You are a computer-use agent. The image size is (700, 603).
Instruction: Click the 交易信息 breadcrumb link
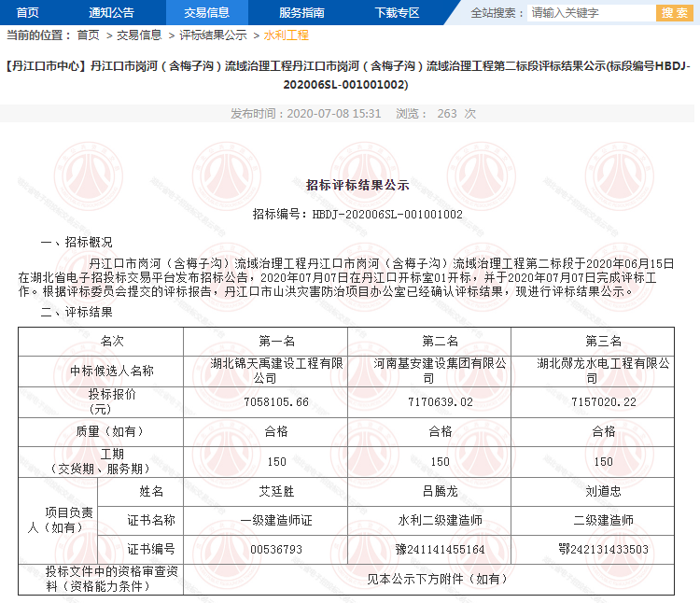pyautogui.click(x=139, y=35)
